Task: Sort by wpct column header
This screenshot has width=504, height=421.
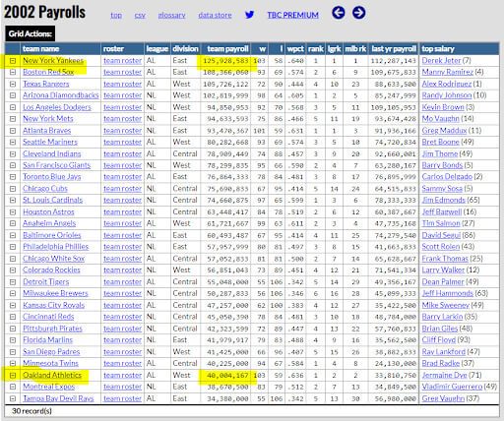Action: pyautogui.click(x=295, y=49)
